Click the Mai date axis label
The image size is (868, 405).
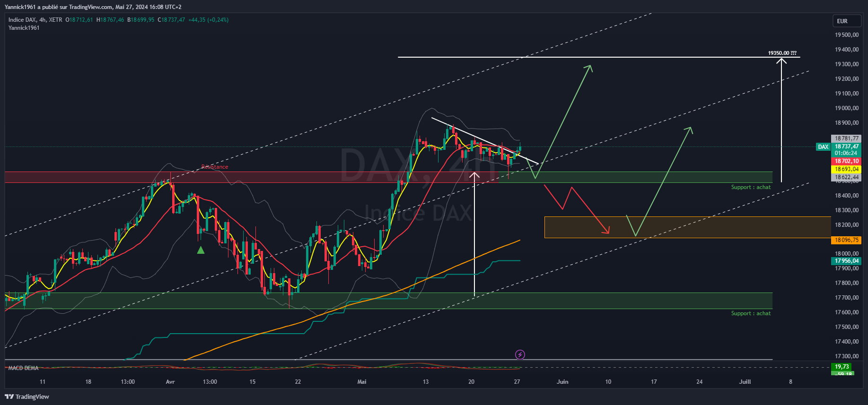(x=362, y=382)
